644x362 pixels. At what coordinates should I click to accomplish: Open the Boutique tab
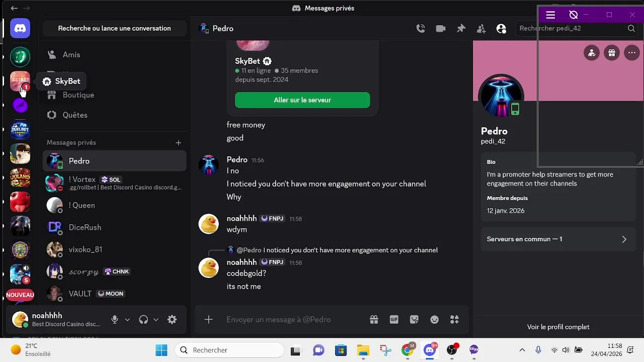point(115,95)
